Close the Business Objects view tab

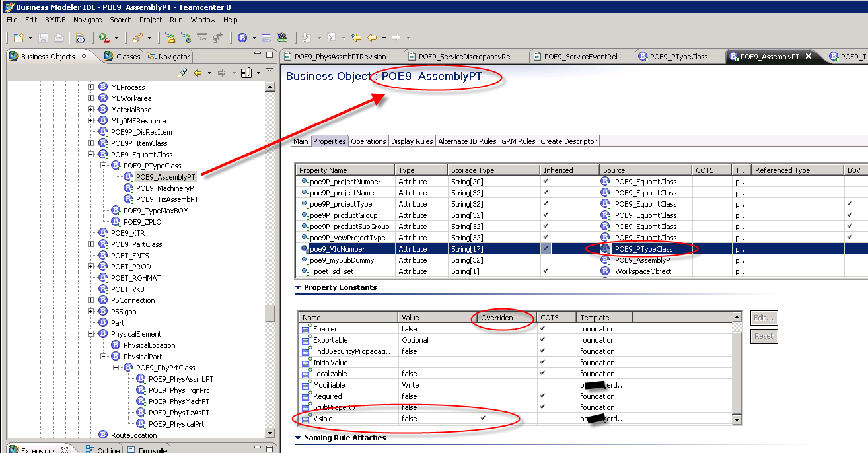[84, 56]
